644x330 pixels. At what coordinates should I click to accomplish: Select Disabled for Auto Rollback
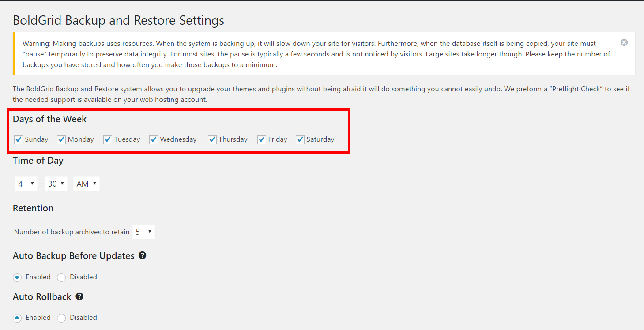click(x=61, y=318)
